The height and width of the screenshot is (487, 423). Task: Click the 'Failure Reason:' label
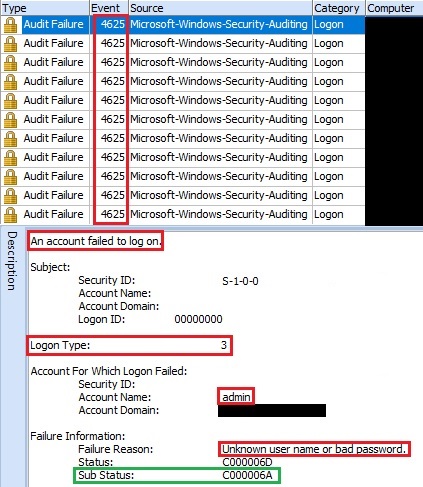(x=115, y=449)
